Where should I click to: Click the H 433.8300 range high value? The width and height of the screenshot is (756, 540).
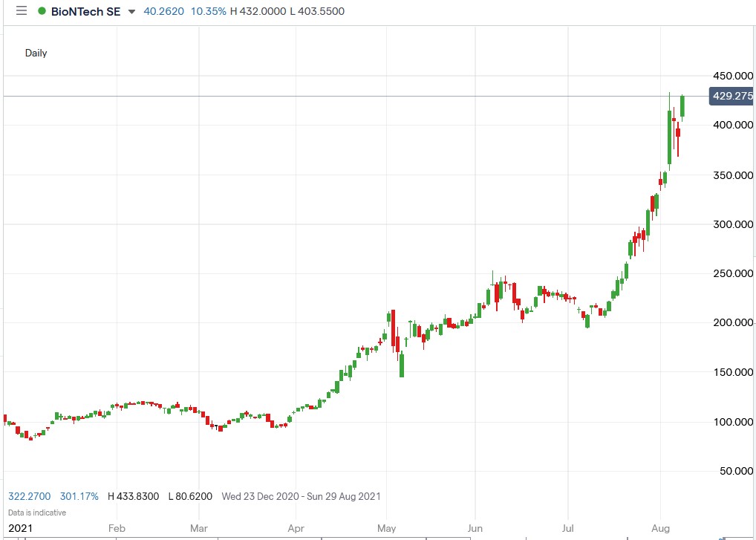[133, 496]
